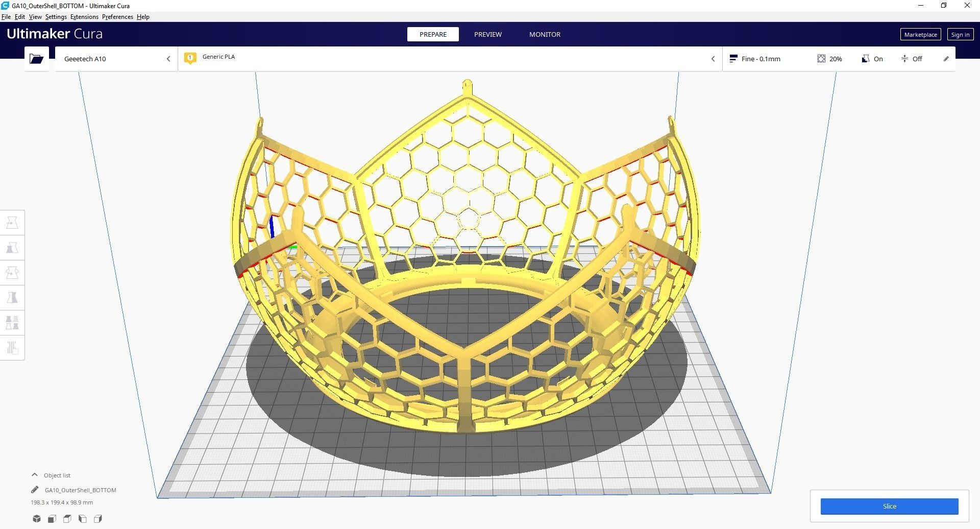Expand the Generic PLA material panel
Viewport: 980px width, 529px height.
450,59
